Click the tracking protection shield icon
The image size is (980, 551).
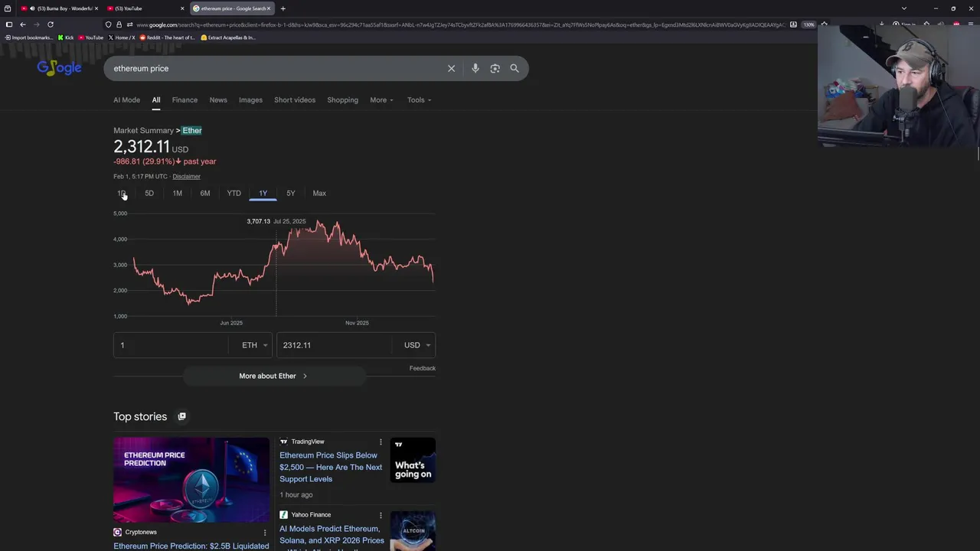point(108,24)
